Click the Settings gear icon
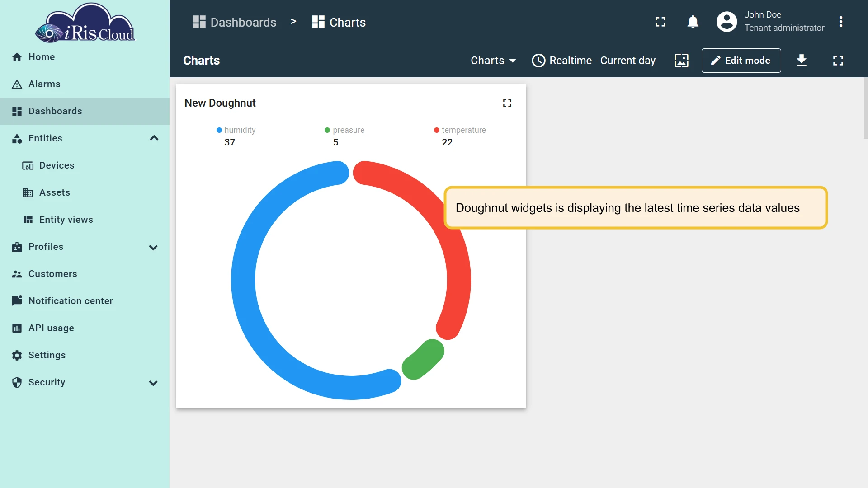 (x=17, y=355)
